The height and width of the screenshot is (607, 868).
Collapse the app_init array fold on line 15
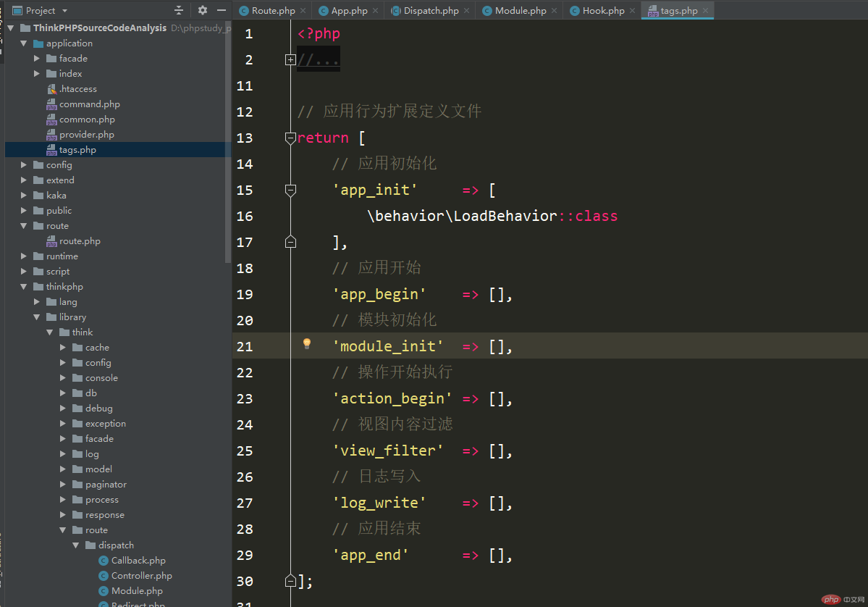290,191
